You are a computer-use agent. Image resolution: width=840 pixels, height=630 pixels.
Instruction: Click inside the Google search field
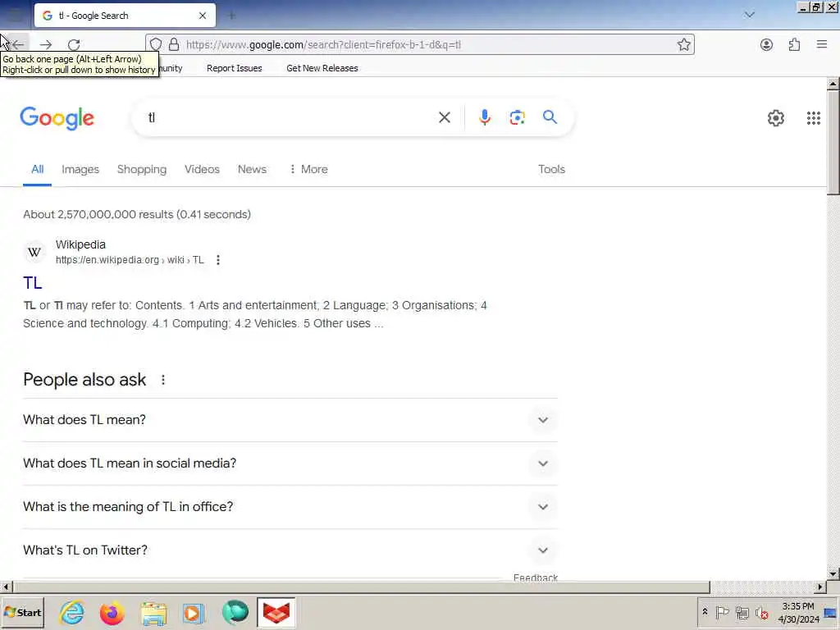290,117
